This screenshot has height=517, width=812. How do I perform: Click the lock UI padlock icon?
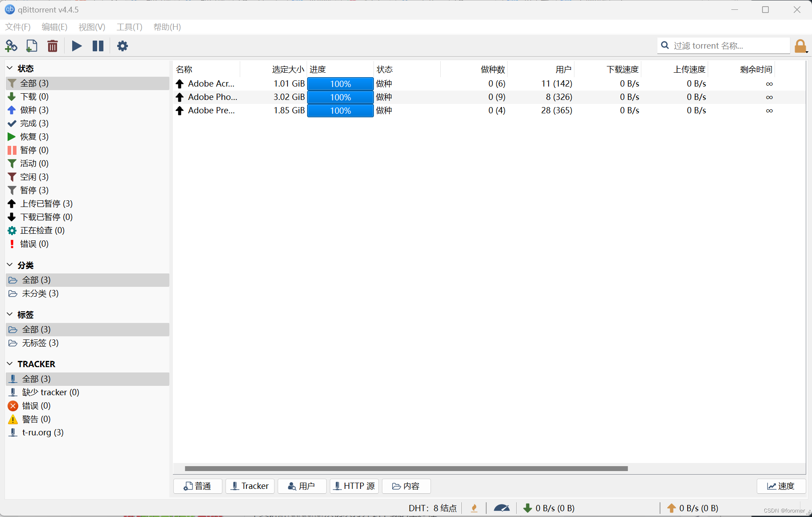[x=800, y=46]
